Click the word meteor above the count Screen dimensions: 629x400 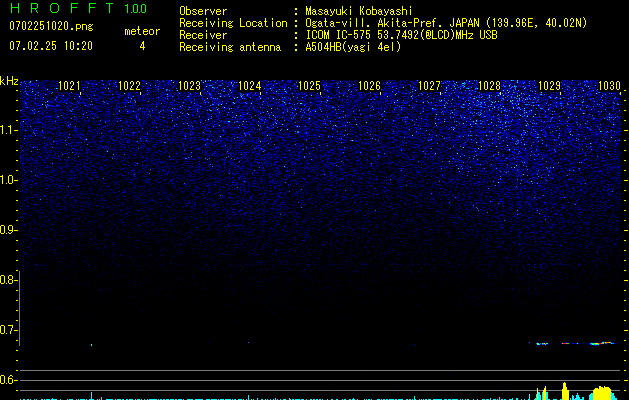point(142,31)
